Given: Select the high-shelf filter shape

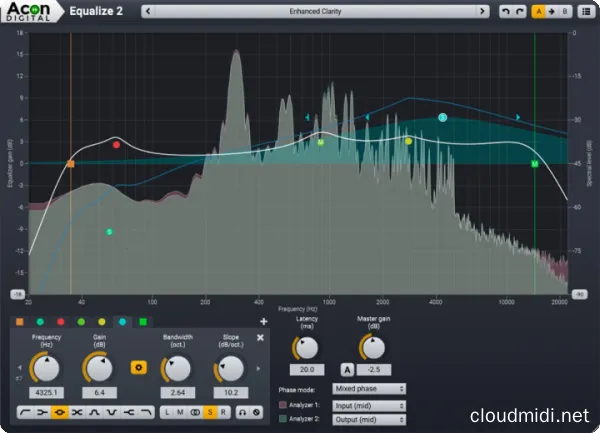Looking at the screenshot, I should tap(129, 412).
